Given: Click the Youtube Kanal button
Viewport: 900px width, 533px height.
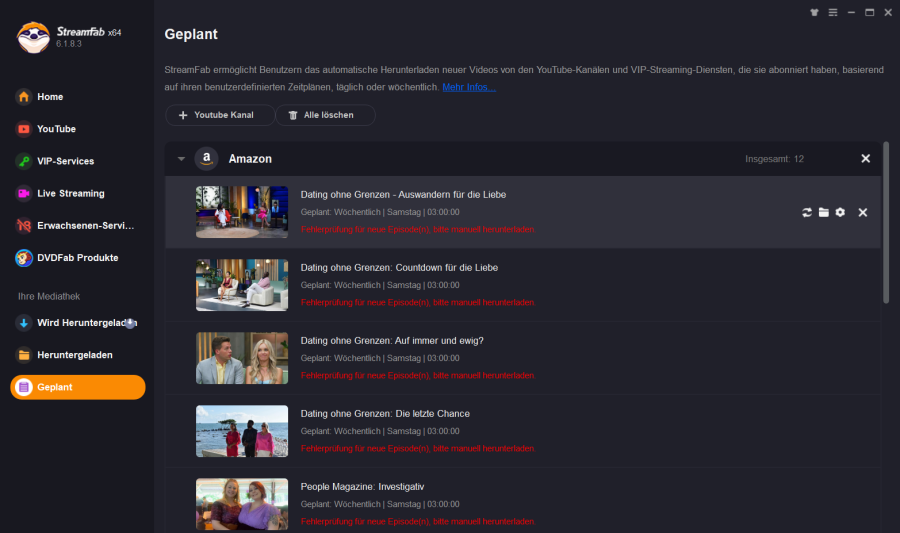Looking at the screenshot, I should 214,115.
